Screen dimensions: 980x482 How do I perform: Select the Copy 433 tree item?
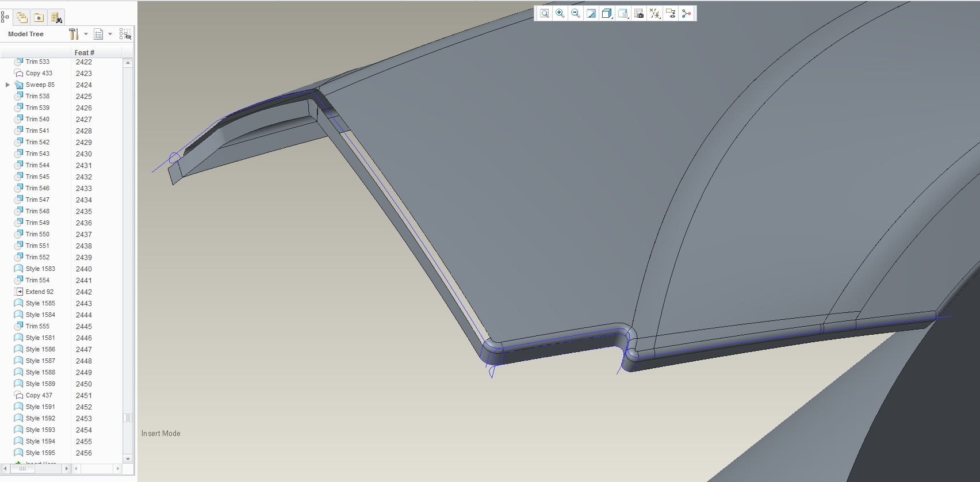tap(39, 73)
